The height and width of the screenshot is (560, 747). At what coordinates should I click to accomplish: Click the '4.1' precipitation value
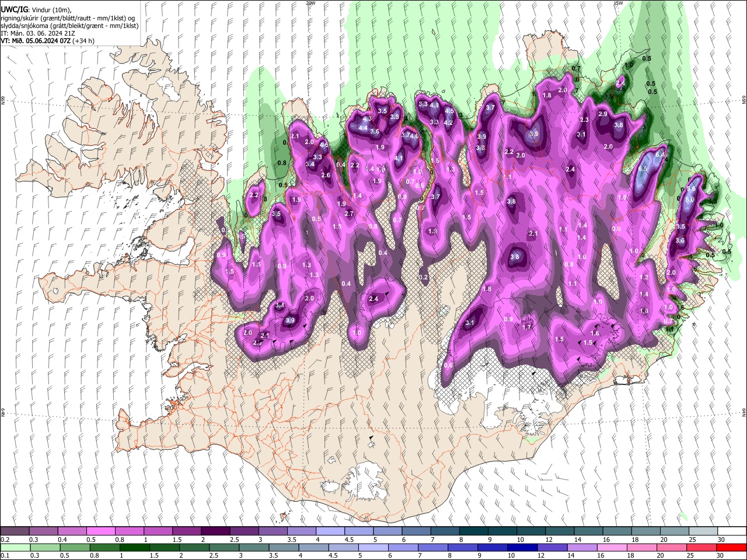[399, 158]
